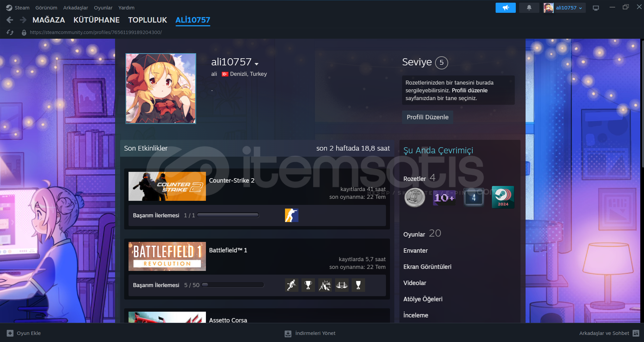Click the padlock icon beside the URL

click(24, 33)
